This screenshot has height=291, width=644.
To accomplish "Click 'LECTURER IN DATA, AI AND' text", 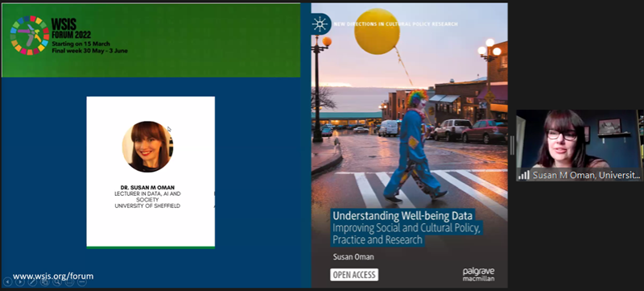I will pos(147,193).
